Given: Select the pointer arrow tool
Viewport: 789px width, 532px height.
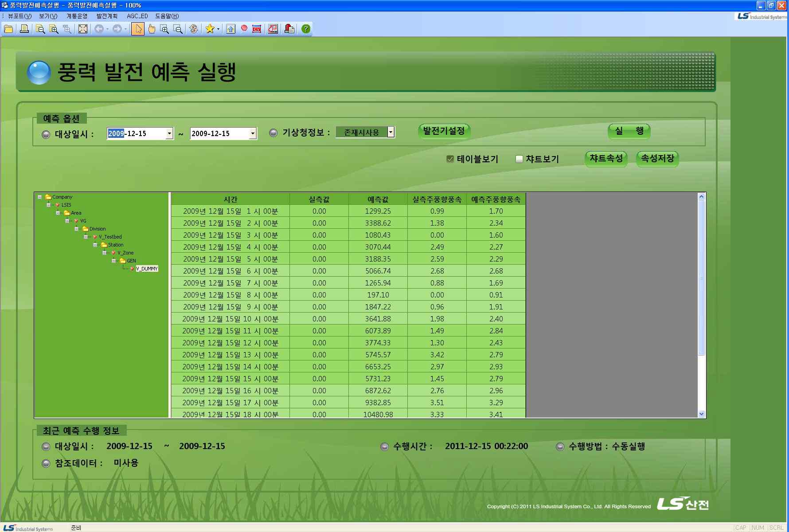Looking at the screenshot, I should point(138,29).
